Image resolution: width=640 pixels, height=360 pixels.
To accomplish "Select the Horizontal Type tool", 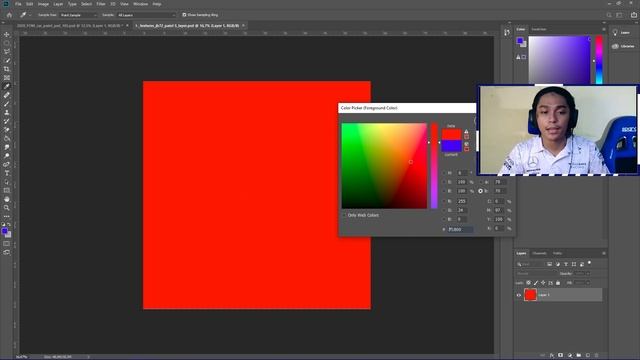I will pos(7,173).
